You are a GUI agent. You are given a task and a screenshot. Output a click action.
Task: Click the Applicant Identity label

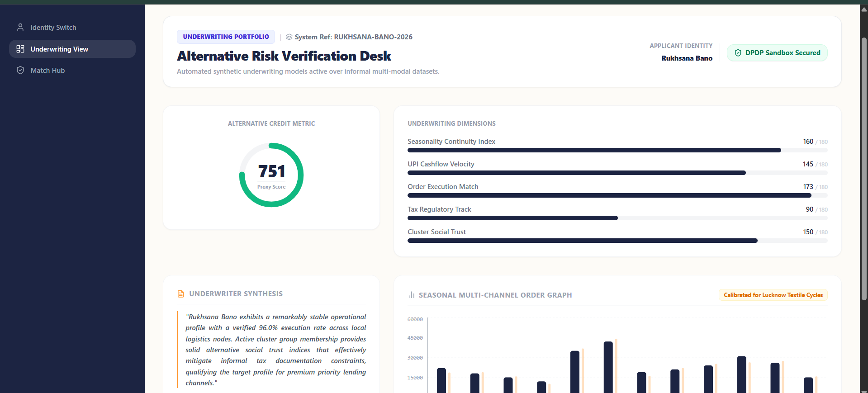681,46
